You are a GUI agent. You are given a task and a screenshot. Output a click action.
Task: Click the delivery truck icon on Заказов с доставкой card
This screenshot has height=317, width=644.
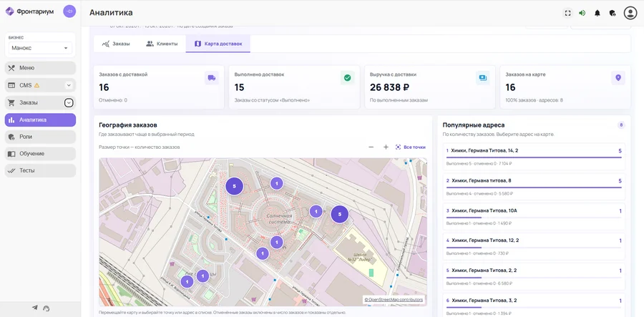point(212,77)
